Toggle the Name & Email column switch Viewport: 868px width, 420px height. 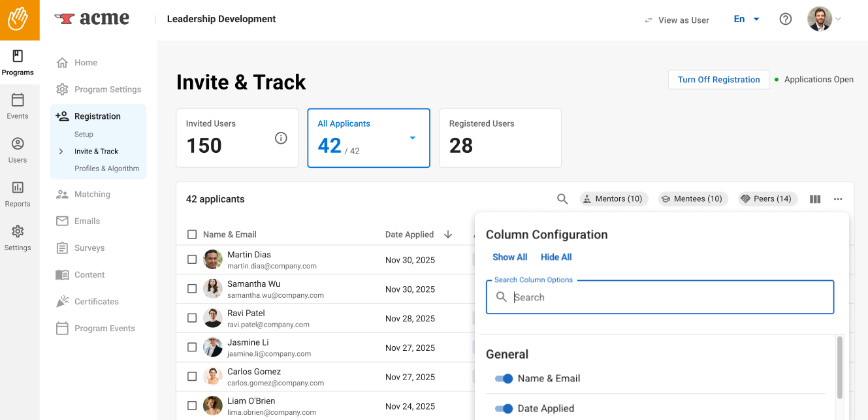(504, 379)
